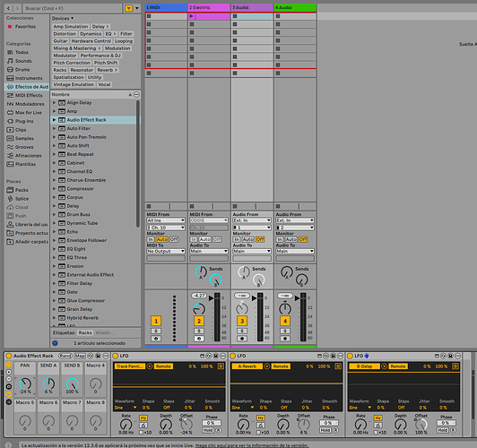477x448 pixels.
Task: Click Vintage Emulation filter tag
Action: (x=74, y=84)
